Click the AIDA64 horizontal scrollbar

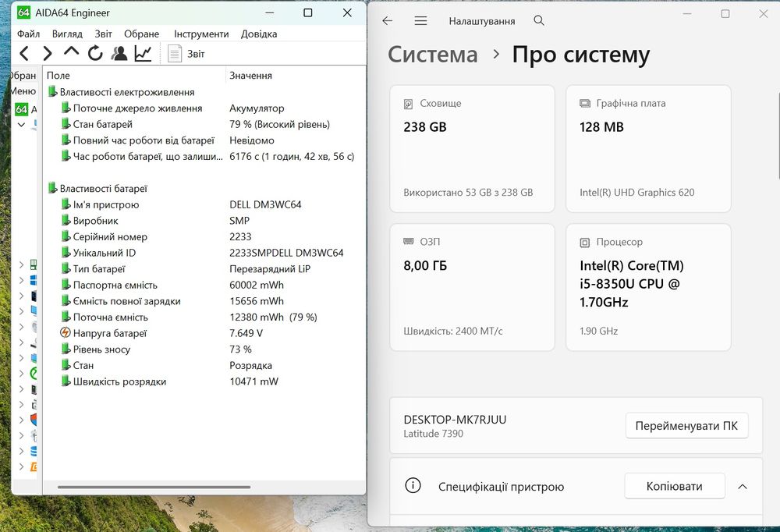tap(154, 488)
